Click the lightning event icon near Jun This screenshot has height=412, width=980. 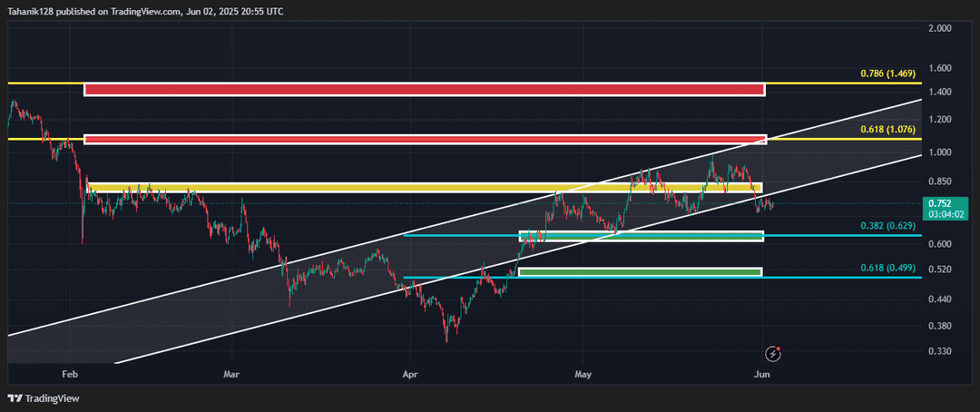coord(774,354)
